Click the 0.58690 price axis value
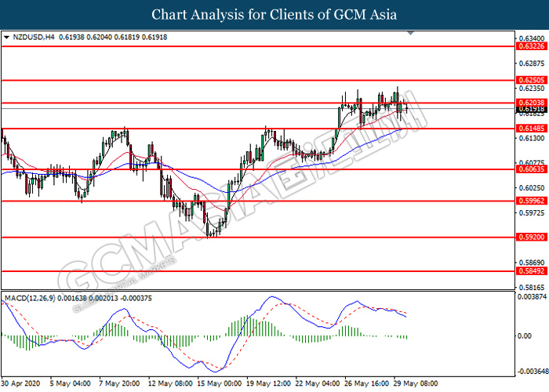This screenshot has height=392, width=549. (532, 263)
